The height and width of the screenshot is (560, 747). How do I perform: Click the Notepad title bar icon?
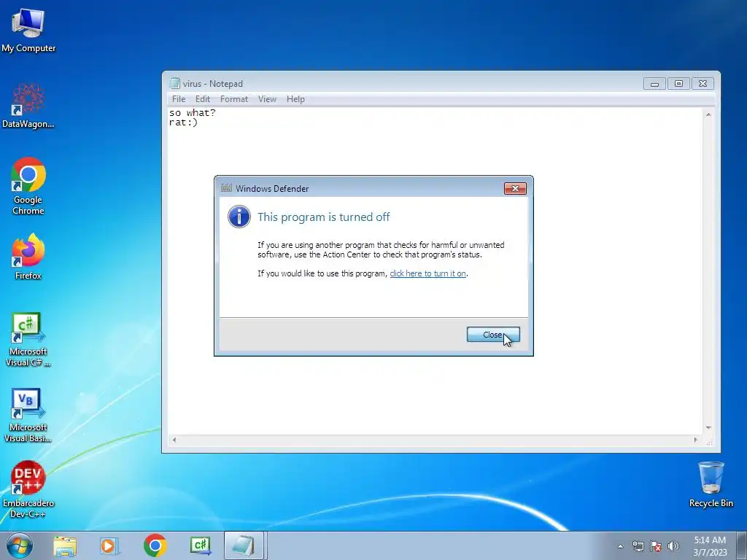click(175, 83)
